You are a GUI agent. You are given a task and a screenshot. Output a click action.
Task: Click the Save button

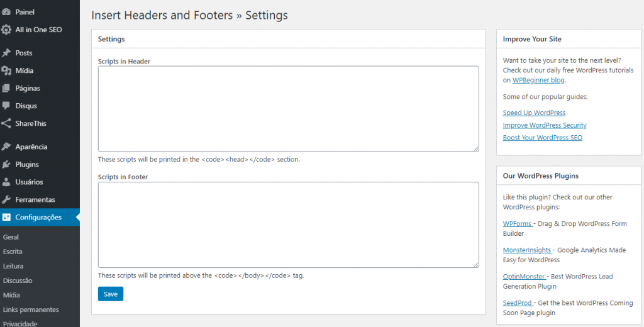(111, 294)
